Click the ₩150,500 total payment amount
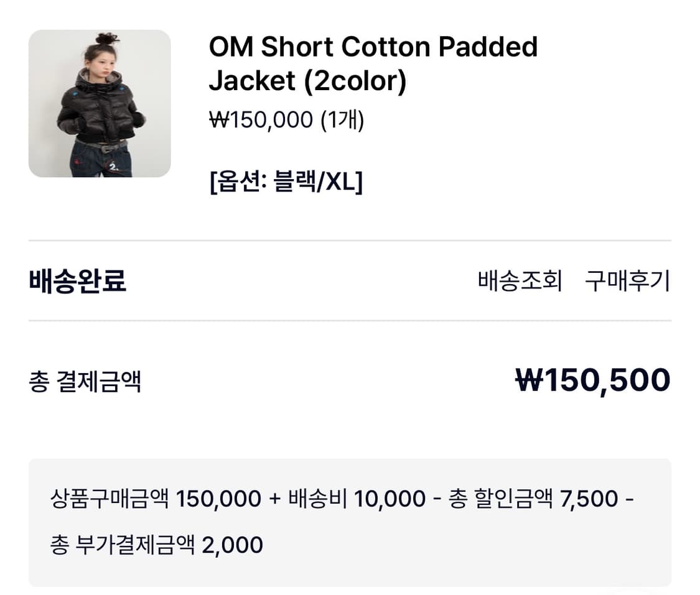The width and height of the screenshot is (700, 595). [x=593, y=380]
